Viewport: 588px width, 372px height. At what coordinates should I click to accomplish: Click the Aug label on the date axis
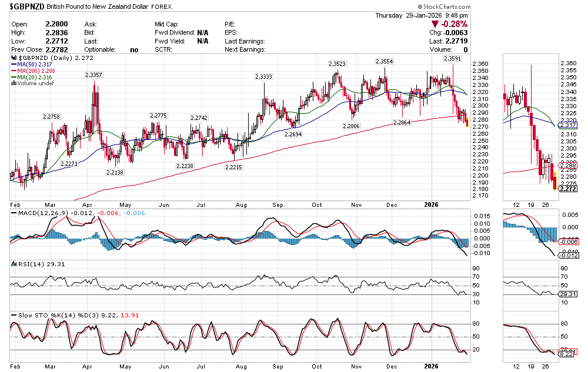[x=240, y=205]
